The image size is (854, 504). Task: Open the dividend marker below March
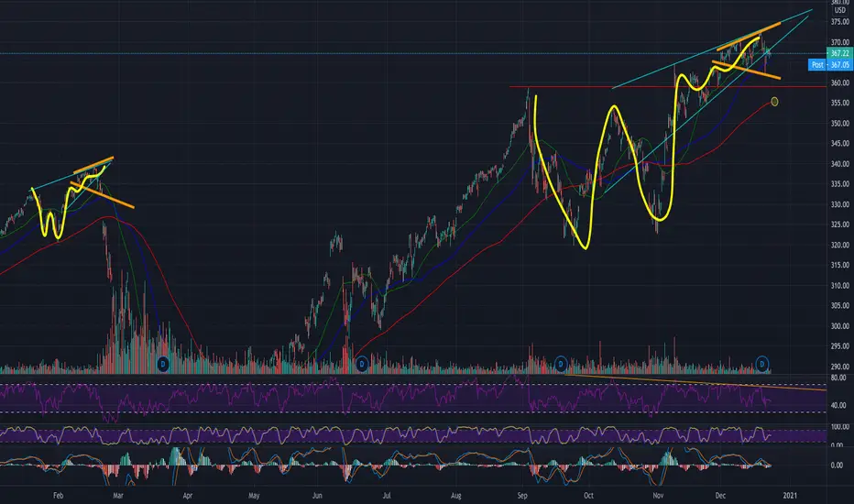click(x=163, y=364)
